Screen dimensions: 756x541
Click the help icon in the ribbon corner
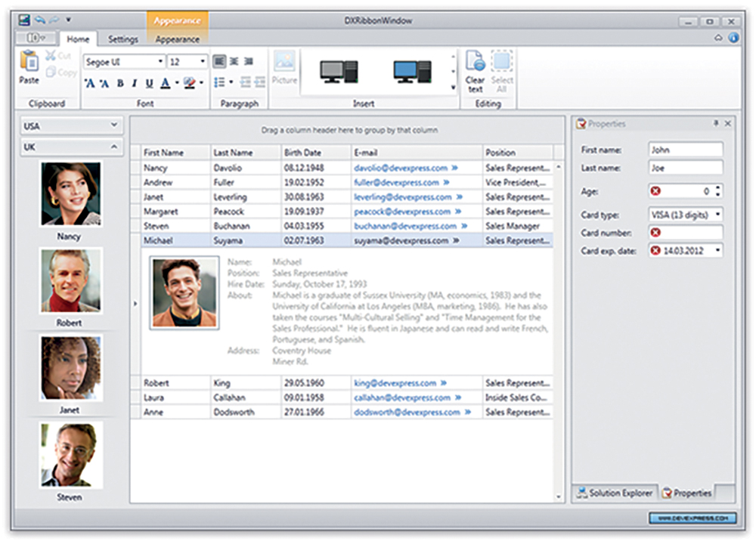coord(733,38)
